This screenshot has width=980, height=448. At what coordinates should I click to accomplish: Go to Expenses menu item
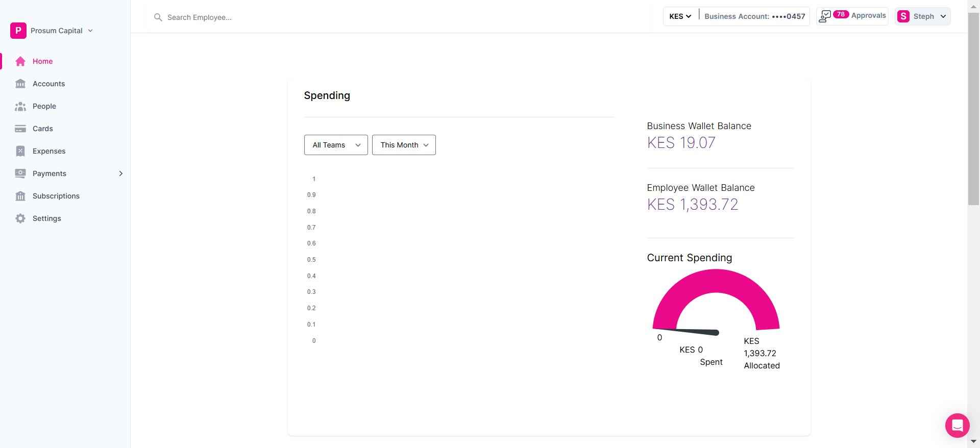(x=49, y=151)
